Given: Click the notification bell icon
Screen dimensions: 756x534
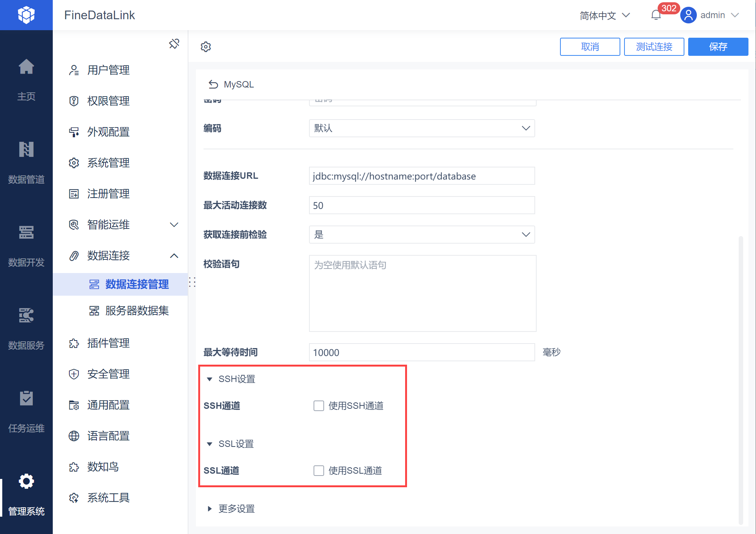Looking at the screenshot, I should point(656,15).
